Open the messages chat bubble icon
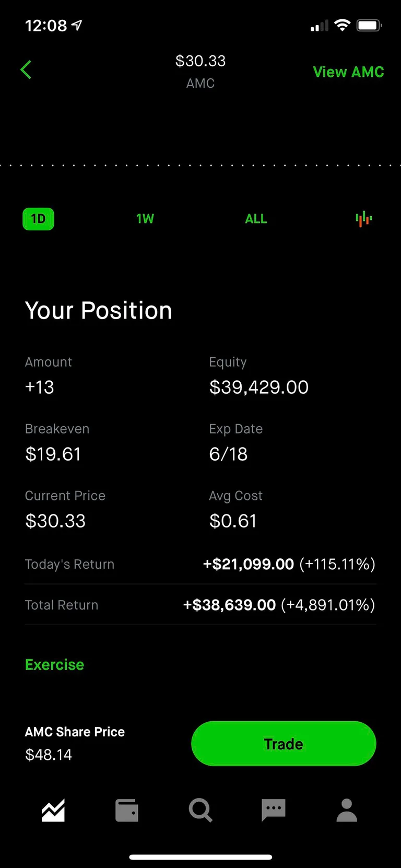Image resolution: width=401 pixels, height=868 pixels. [274, 811]
